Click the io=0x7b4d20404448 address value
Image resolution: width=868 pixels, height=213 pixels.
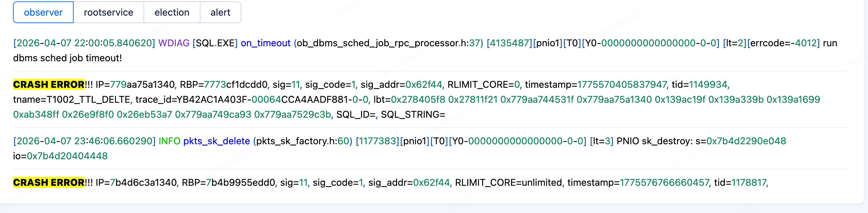pyautogui.click(x=60, y=156)
